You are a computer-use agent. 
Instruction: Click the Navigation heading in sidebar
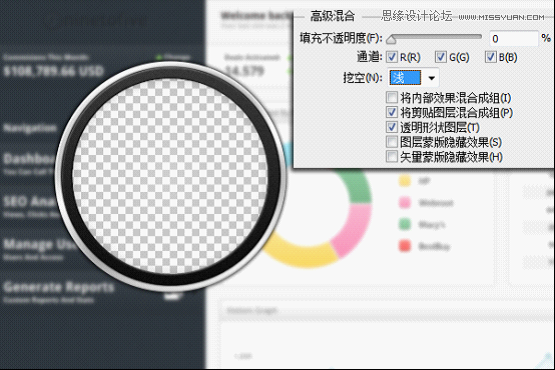(30, 128)
